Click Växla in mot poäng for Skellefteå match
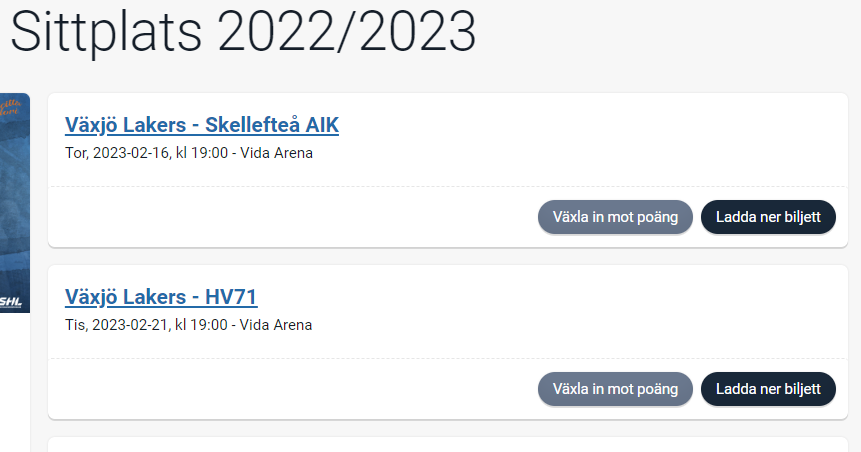The width and height of the screenshot is (861, 452). click(615, 217)
